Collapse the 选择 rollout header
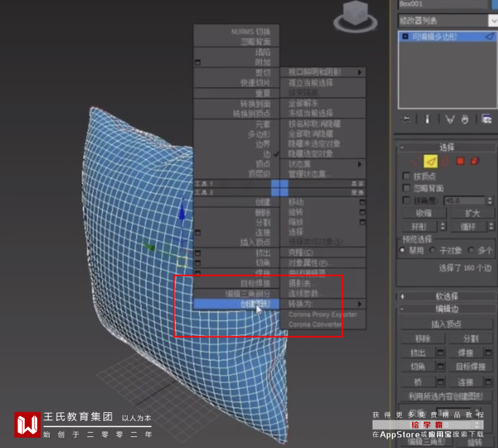Screen dimensions: 498x448 (446, 147)
